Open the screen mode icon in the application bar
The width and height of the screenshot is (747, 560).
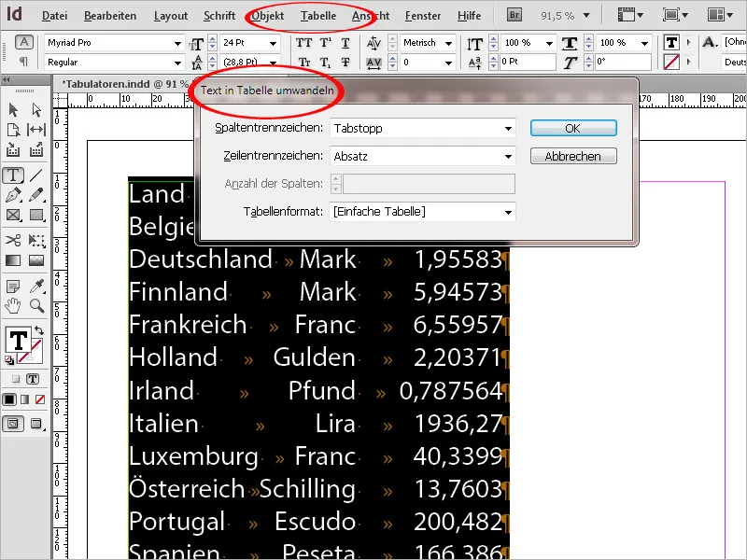coord(675,15)
